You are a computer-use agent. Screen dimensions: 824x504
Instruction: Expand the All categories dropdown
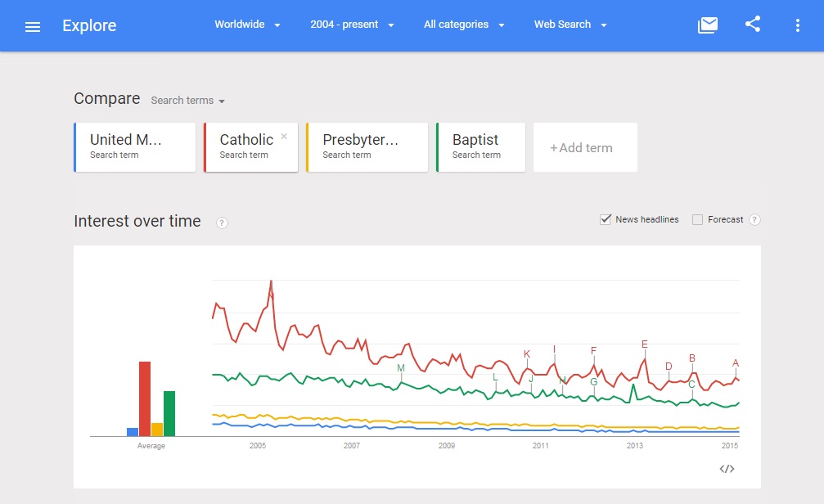click(x=464, y=25)
